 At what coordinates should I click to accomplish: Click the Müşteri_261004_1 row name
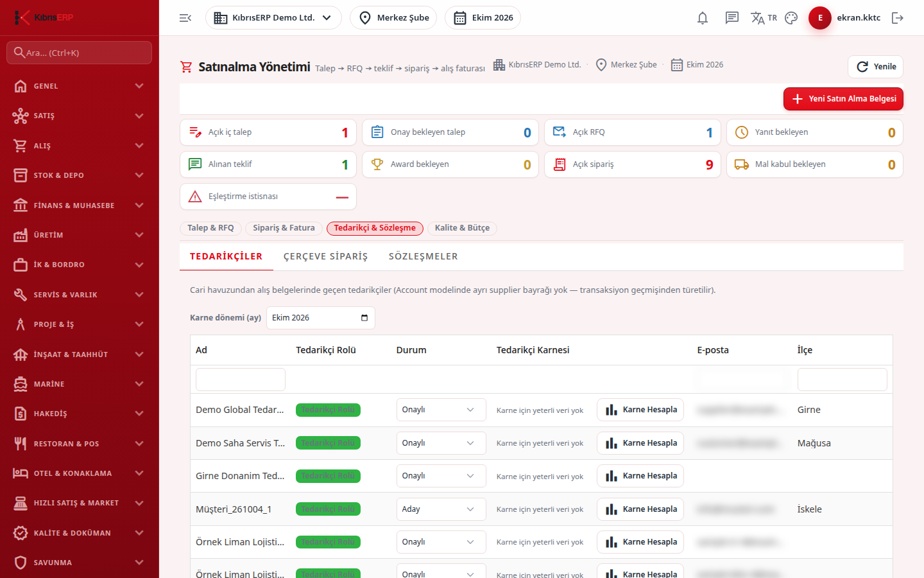234,509
